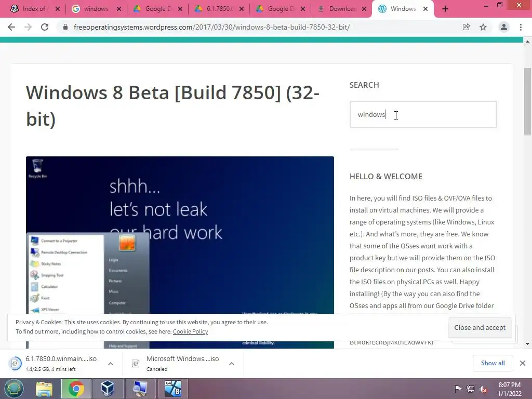Screen dimensions: 532x399
Task: Open File Explorer from the taskbar
Action: coord(44,389)
